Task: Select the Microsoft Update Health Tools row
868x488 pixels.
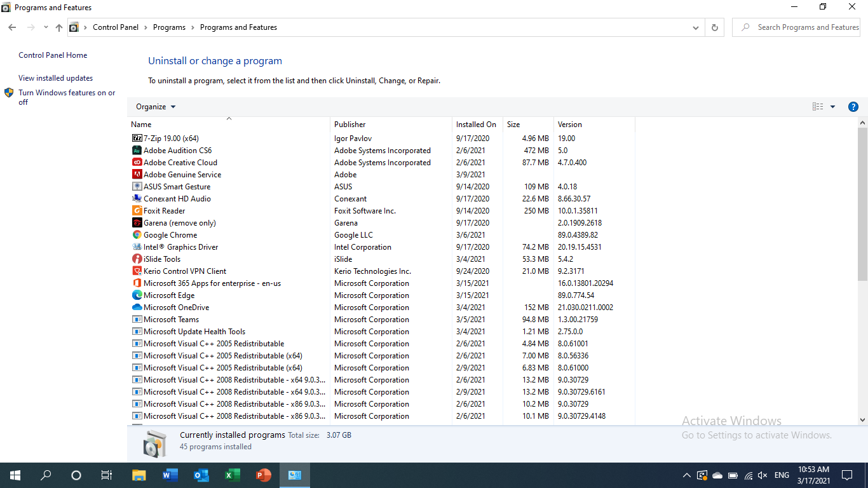Action: click(381, 331)
